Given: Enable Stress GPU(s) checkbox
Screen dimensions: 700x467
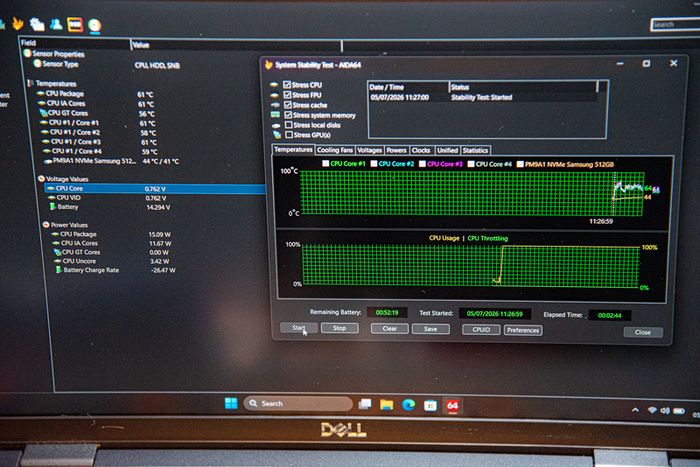Looking at the screenshot, I should (x=289, y=134).
